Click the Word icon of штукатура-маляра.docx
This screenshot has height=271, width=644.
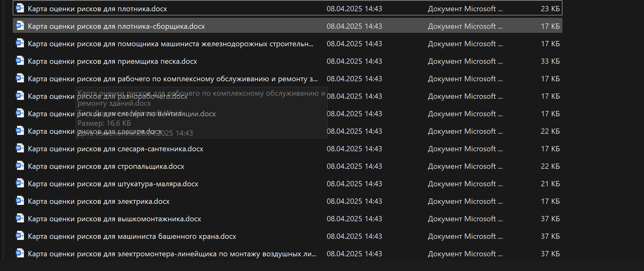click(x=20, y=183)
